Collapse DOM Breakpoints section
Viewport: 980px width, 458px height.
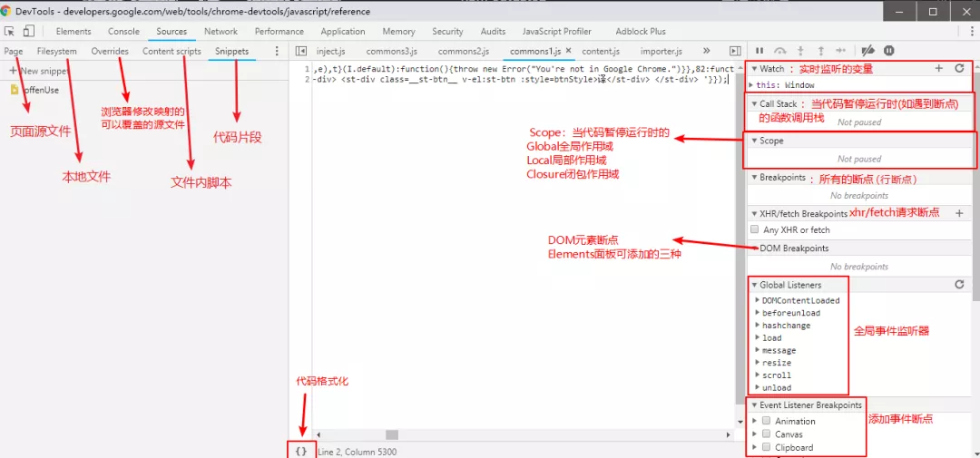click(754, 248)
